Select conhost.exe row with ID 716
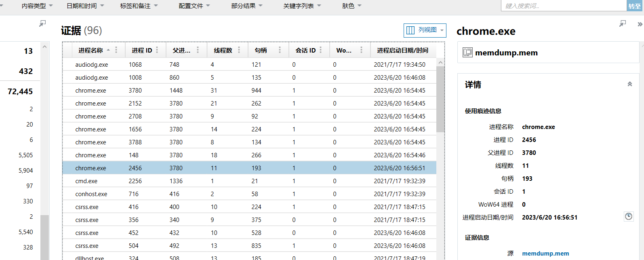644x260 pixels. 249,194
